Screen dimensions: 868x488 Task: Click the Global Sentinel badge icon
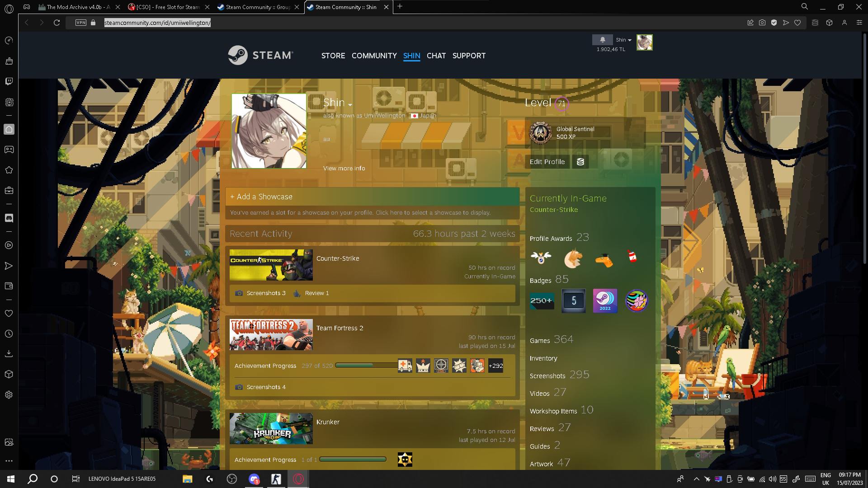(x=540, y=133)
